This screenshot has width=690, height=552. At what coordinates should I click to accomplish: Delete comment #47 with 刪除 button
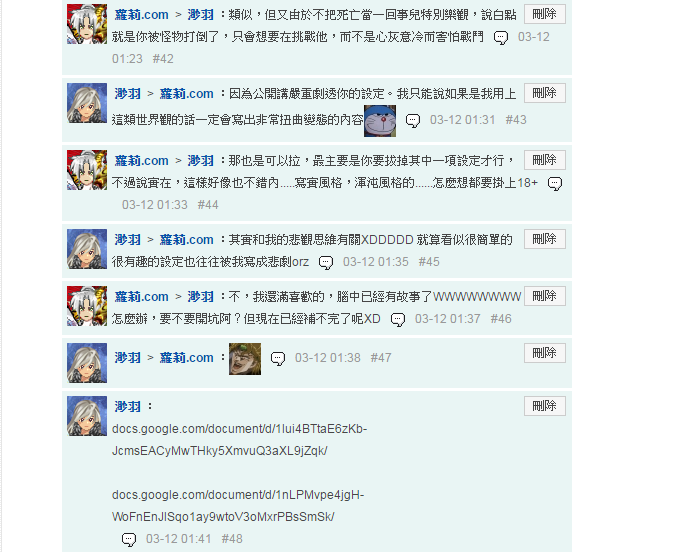545,353
